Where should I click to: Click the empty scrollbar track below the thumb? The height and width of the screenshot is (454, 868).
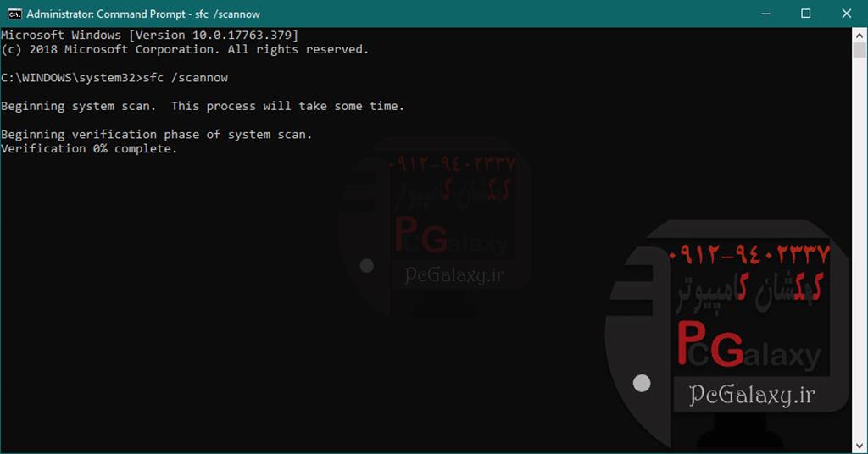click(x=860, y=254)
